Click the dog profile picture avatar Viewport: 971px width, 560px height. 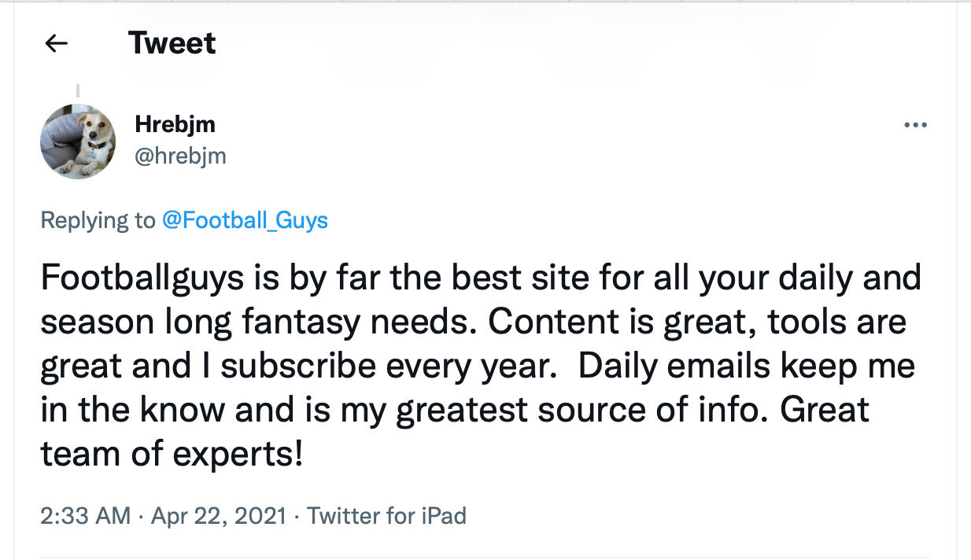tap(78, 142)
